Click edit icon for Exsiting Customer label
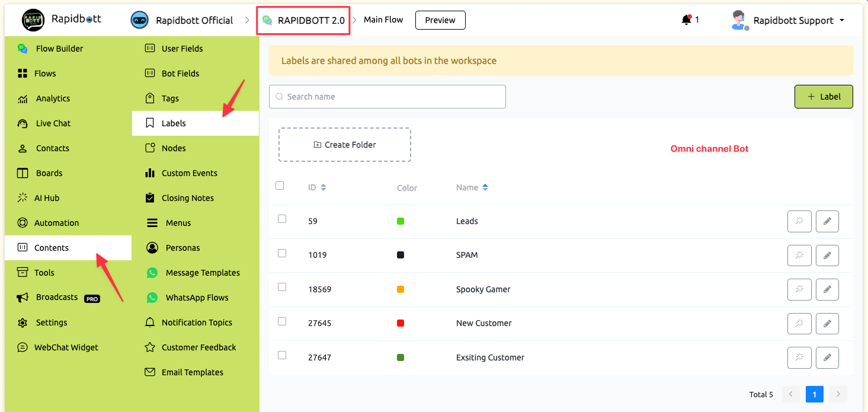The width and height of the screenshot is (868, 412). [827, 357]
